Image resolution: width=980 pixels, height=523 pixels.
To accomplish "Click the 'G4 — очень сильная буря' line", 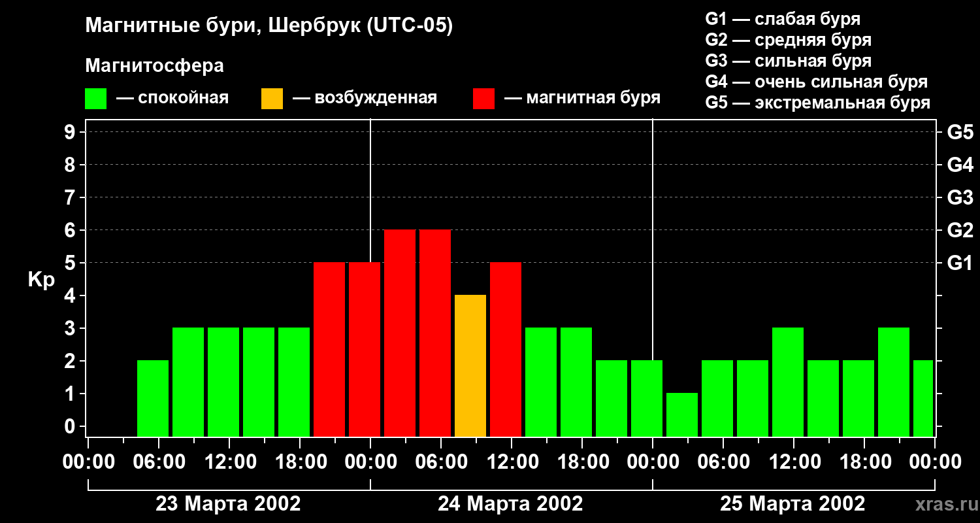I will point(817,82).
